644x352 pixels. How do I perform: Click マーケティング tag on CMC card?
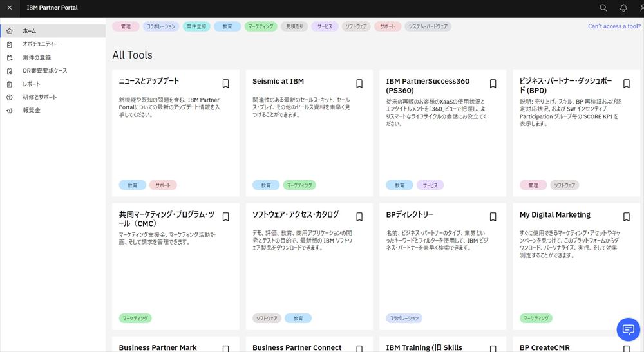coord(135,319)
